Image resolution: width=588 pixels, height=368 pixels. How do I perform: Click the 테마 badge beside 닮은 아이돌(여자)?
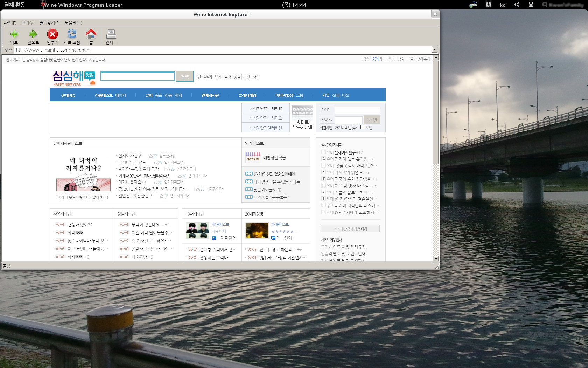pyautogui.click(x=249, y=189)
